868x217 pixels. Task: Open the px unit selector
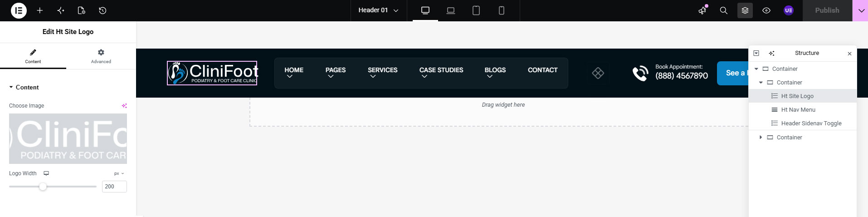(119, 173)
